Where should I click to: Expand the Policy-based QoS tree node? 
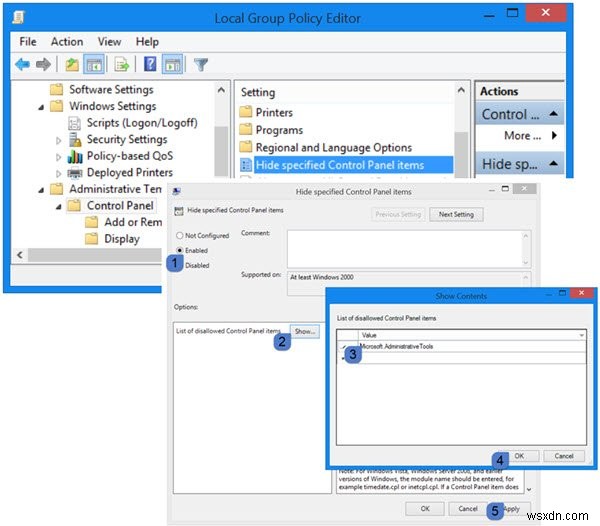pos(59,157)
